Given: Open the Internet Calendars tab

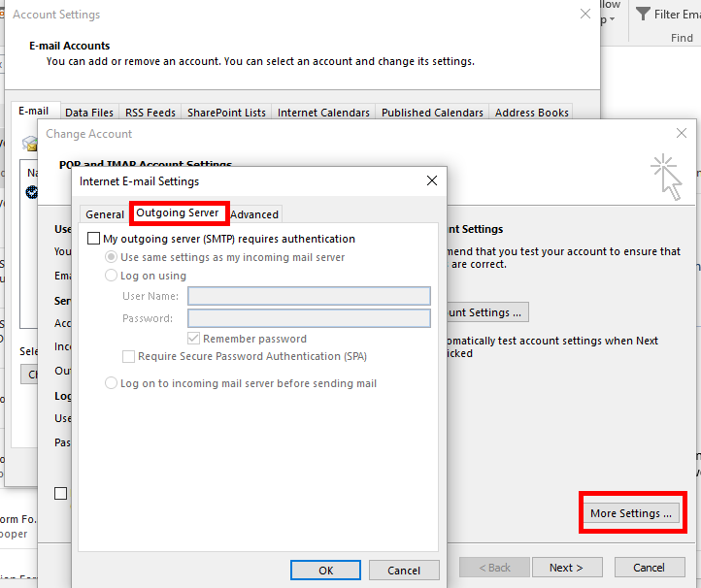Looking at the screenshot, I should [323, 113].
